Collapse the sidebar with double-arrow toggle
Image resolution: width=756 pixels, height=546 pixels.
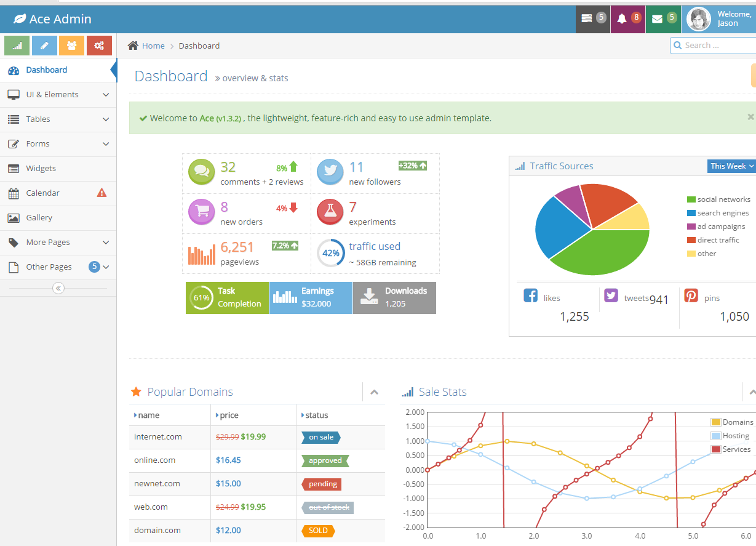click(x=58, y=288)
